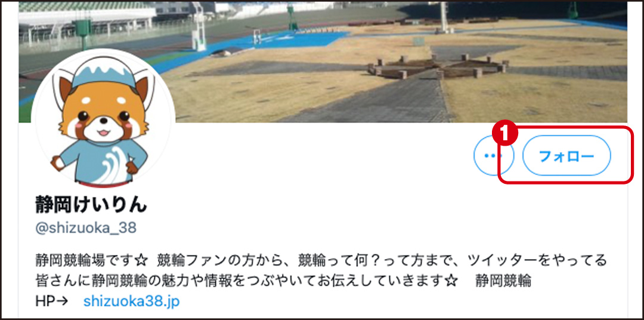
Task: Click the フォロー follow button
Action: [x=566, y=156]
